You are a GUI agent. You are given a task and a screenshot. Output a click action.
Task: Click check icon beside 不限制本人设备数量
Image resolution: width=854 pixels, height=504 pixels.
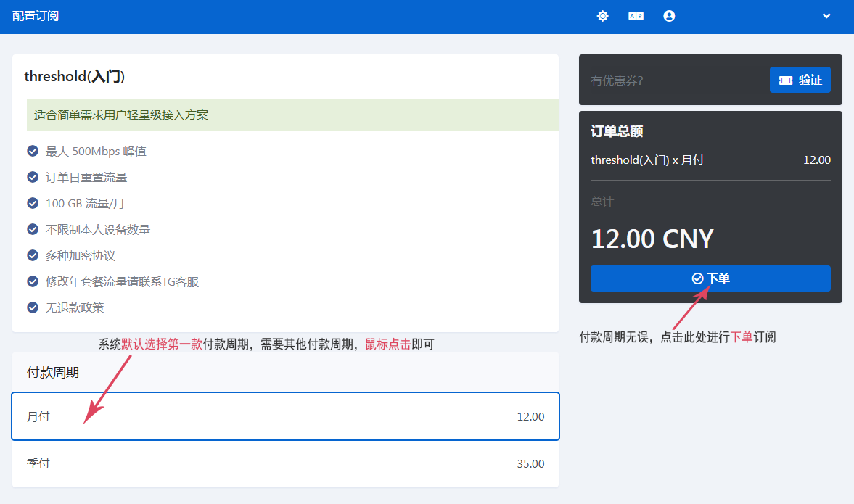[x=33, y=229]
